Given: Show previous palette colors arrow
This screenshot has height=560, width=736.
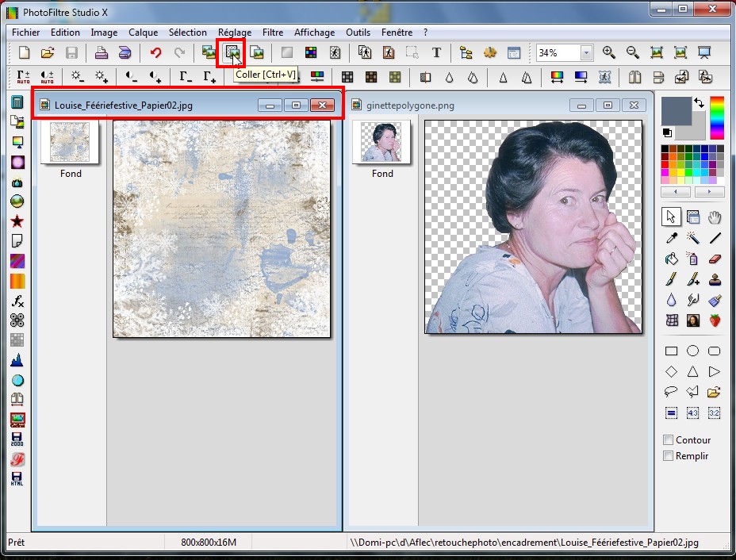Looking at the screenshot, I should point(676,191).
